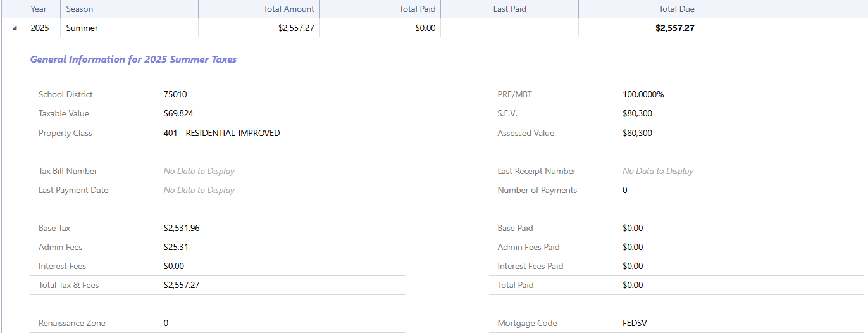Click the Admin Fees value $25.31
868x333 pixels.
point(176,247)
